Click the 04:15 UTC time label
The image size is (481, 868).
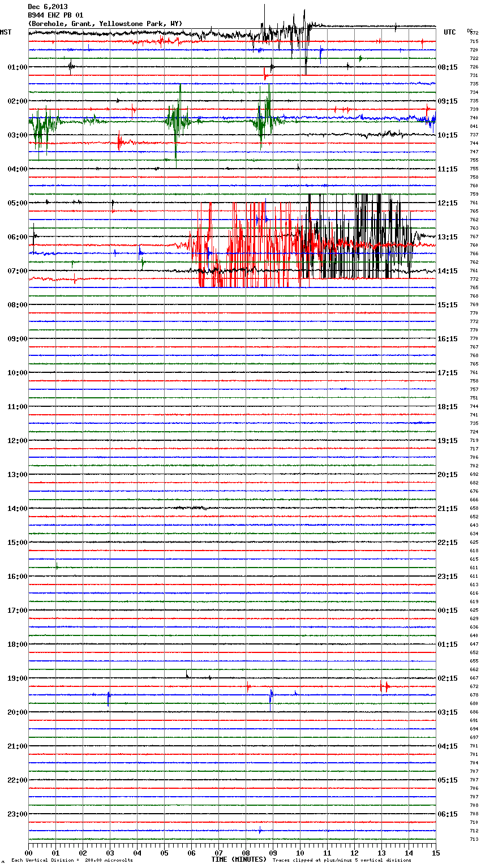pos(448,746)
